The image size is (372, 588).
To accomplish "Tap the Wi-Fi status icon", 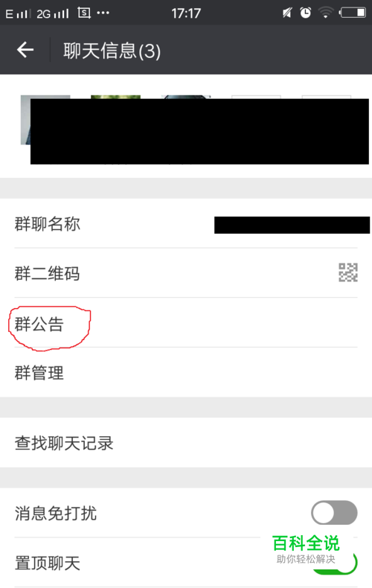I will pos(326,13).
